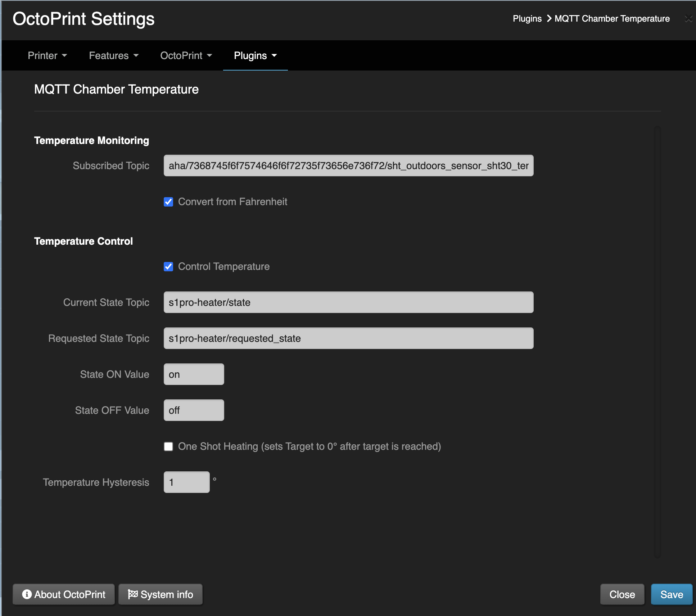Click the Convert from Fahrenheit label
Viewport: 696px width, 616px height.
[233, 202]
